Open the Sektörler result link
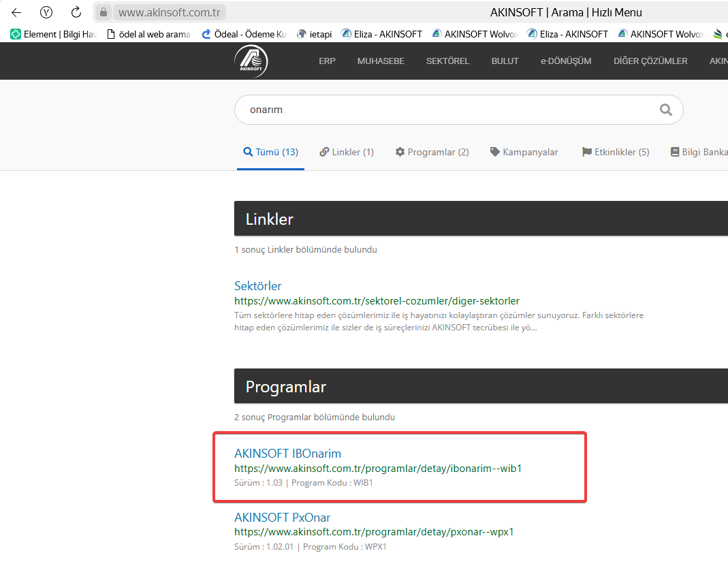 pos(257,286)
